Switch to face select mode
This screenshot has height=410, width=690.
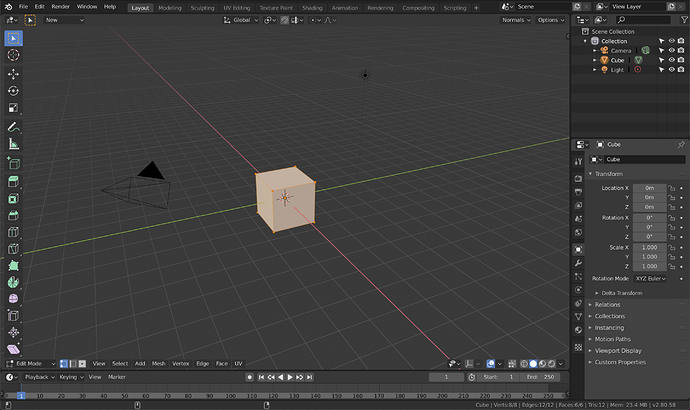pos(82,364)
